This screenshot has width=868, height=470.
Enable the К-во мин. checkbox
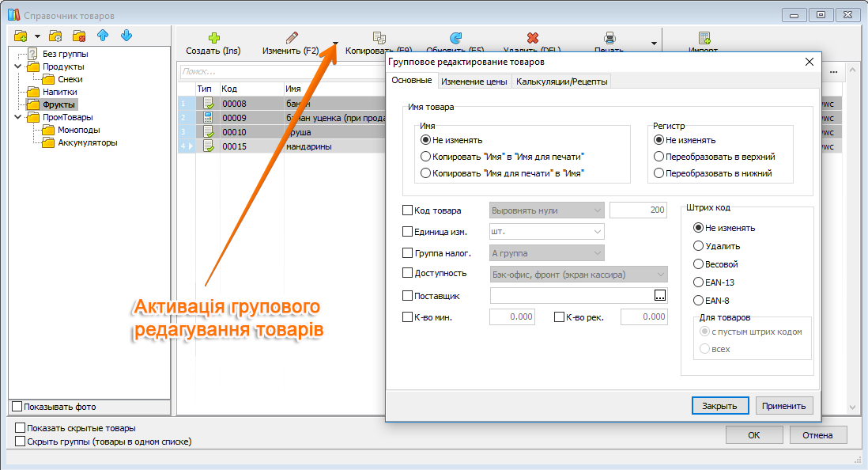[407, 317]
